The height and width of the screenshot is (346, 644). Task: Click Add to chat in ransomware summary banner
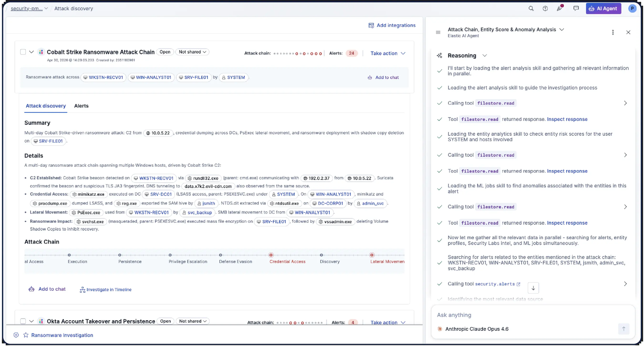(x=383, y=77)
